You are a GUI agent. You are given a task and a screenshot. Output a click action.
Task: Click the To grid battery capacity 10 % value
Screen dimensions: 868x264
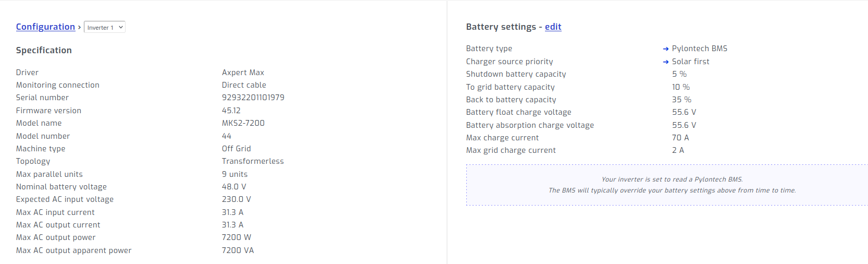(x=681, y=87)
